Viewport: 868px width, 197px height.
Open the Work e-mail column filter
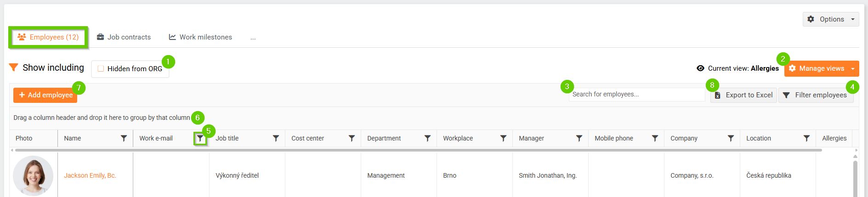point(200,138)
